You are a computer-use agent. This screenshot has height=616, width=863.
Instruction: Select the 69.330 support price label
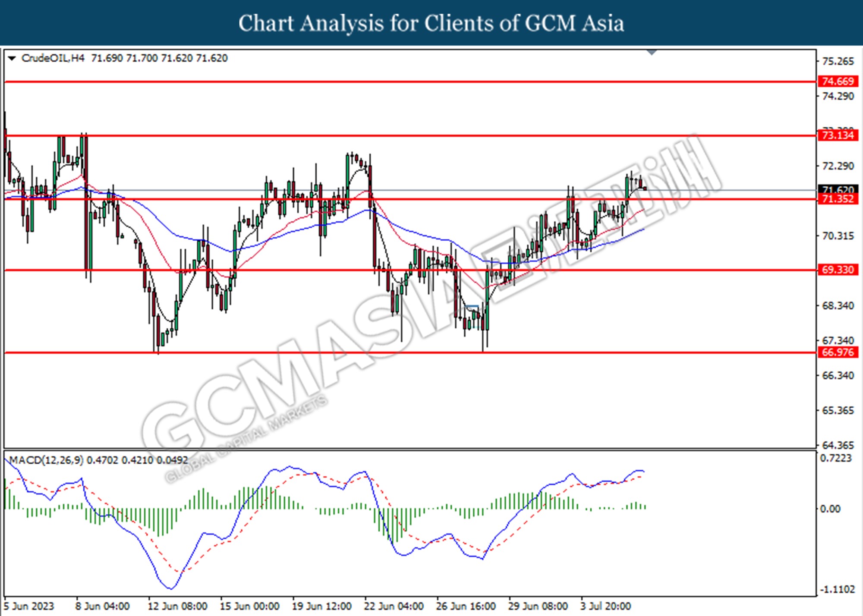coord(838,270)
